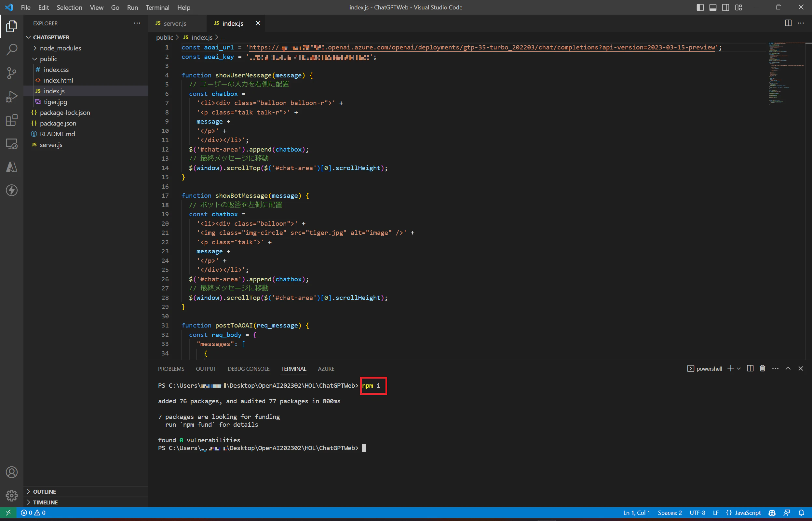This screenshot has width=812, height=521.
Task: Open Remote Explorer view
Action: click(11, 144)
